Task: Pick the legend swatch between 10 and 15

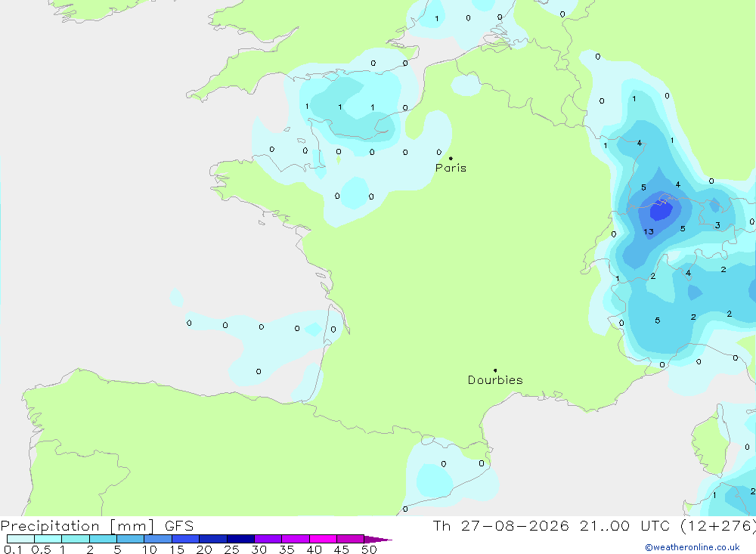Action: click(x=158, y=539)
